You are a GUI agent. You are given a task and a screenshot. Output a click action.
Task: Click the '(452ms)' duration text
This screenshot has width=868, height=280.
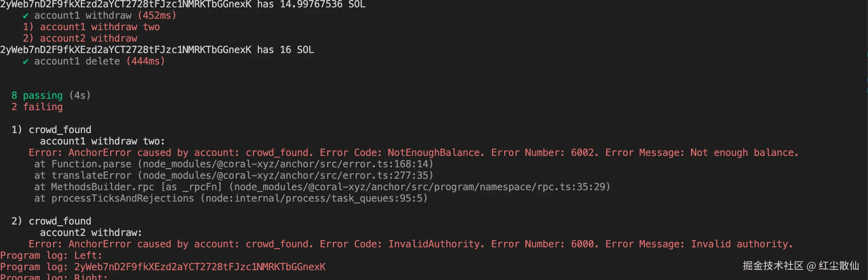[157, 16]
